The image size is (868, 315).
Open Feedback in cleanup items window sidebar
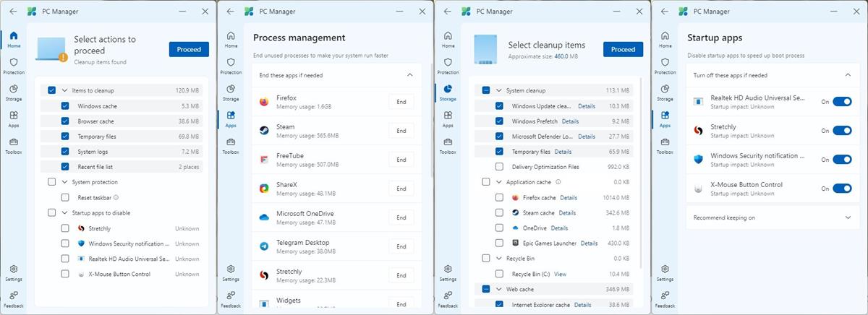click(x=448, y=299)
